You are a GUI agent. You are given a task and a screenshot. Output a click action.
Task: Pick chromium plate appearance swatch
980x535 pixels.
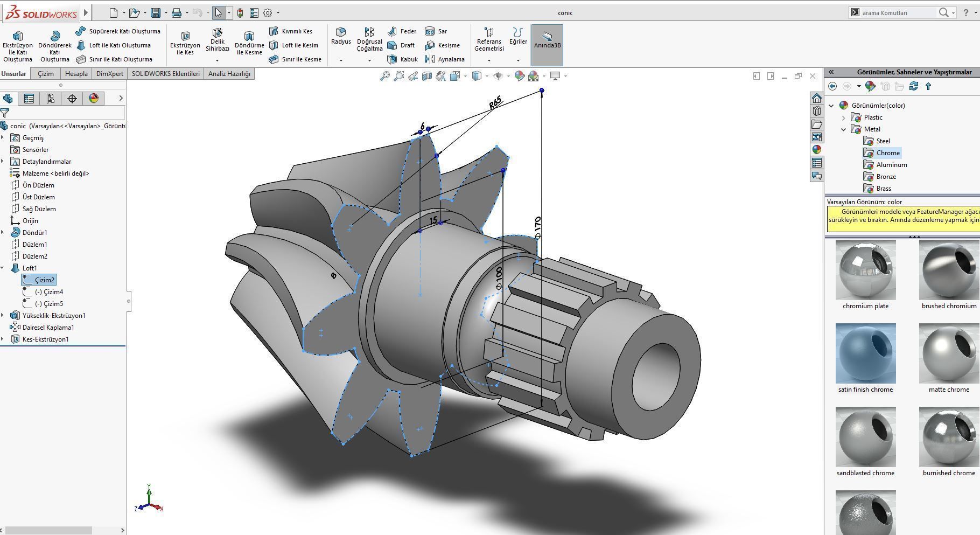pos(865,270)
